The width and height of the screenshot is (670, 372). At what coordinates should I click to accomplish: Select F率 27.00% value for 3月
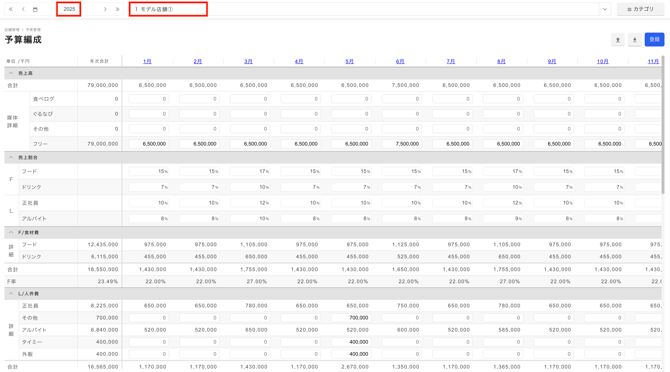click(257, 281)
